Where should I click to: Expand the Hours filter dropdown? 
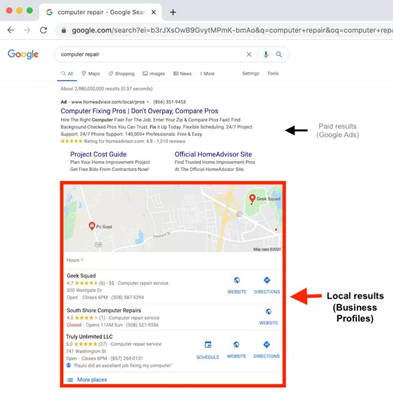coord(75,260)
